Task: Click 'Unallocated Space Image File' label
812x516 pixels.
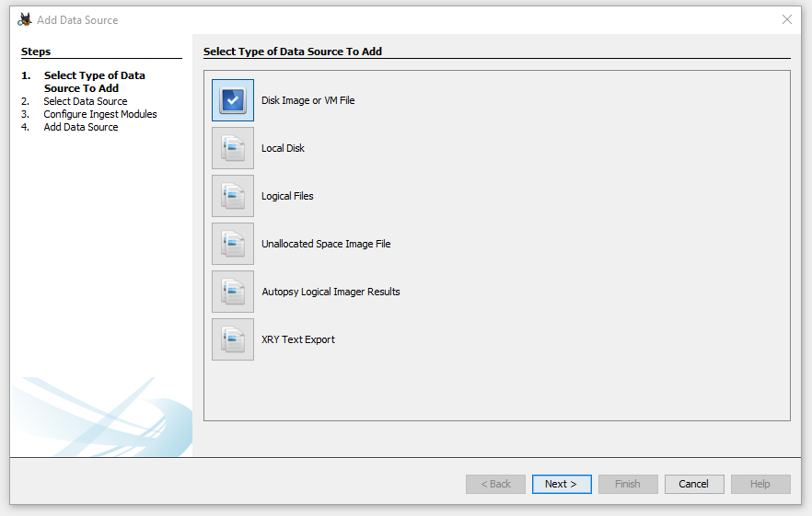Action: 326,244
